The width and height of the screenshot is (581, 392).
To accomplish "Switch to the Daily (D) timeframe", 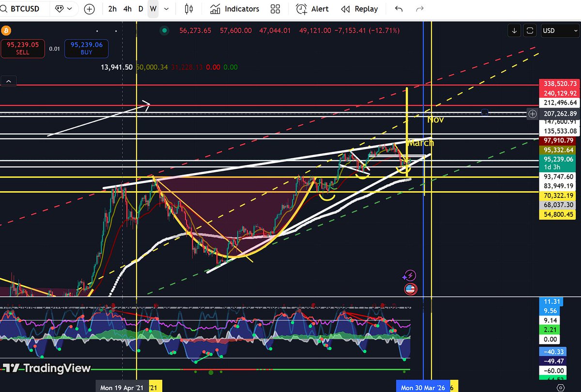I will click(140, 9).
